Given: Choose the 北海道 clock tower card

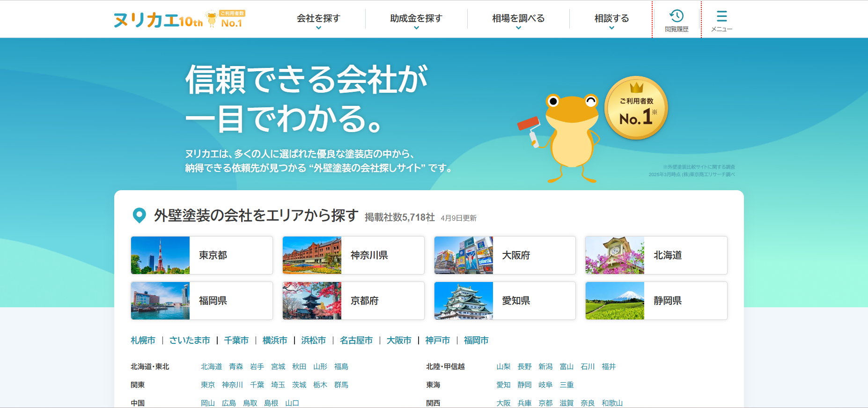Looking at the screenshot, I should (x=656, y=255).
